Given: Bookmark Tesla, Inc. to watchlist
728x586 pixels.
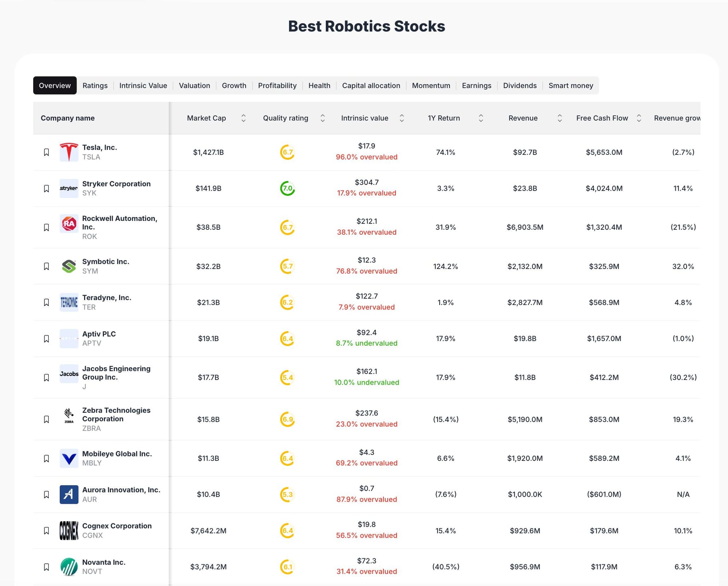Looking at the screenshot, I should 46,152.
